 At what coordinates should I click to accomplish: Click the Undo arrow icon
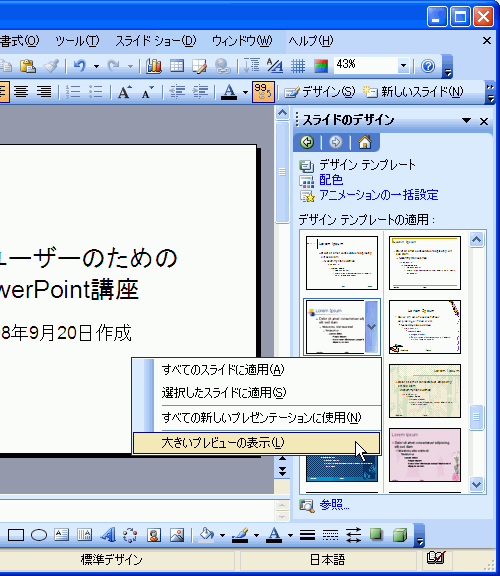[x=79, y=66]
